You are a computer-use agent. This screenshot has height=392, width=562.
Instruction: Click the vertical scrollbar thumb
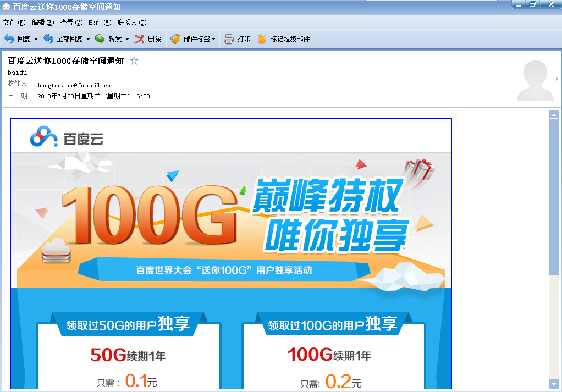point(554,197)
